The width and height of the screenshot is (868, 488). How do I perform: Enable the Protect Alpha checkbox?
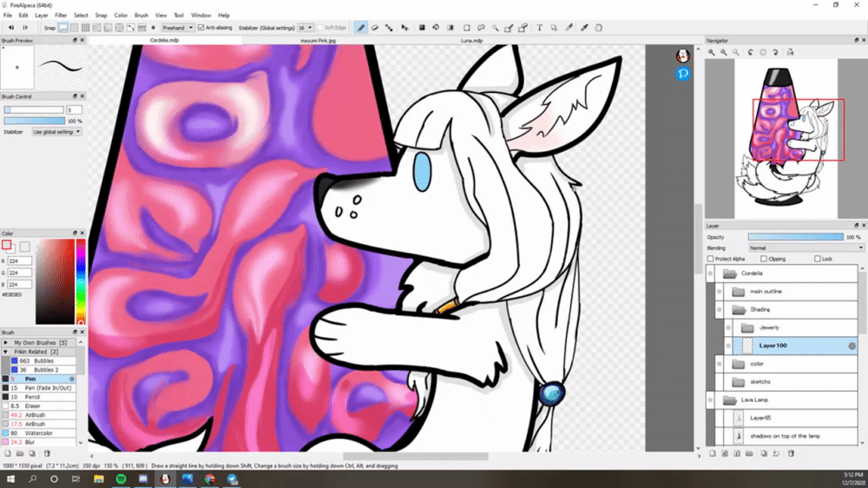(710, 259)
